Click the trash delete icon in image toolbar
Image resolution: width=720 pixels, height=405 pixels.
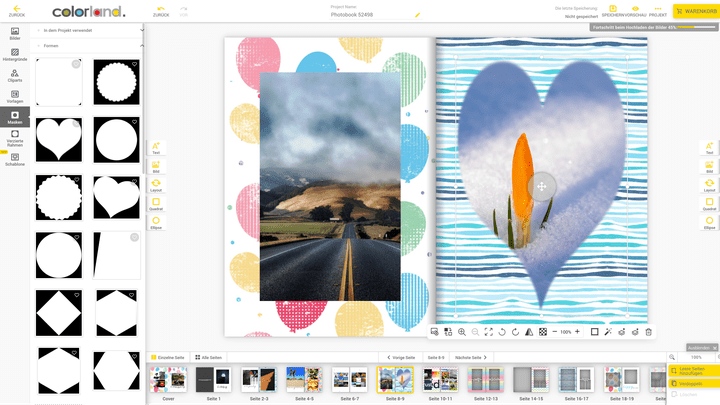coord(648,332)
